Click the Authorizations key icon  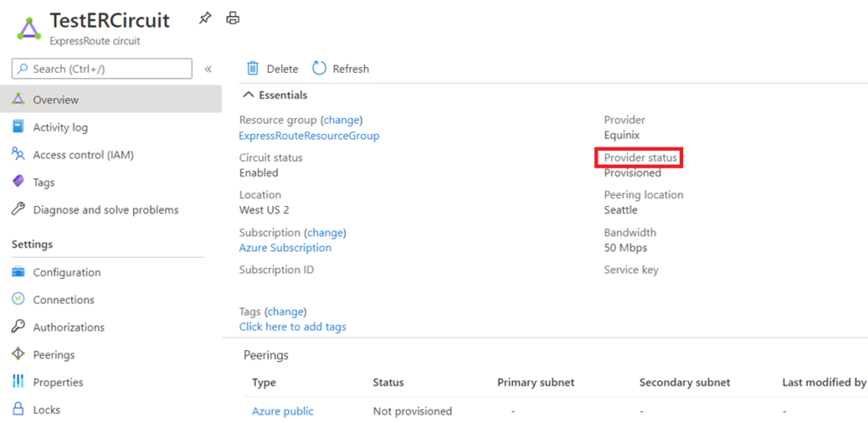19,326
